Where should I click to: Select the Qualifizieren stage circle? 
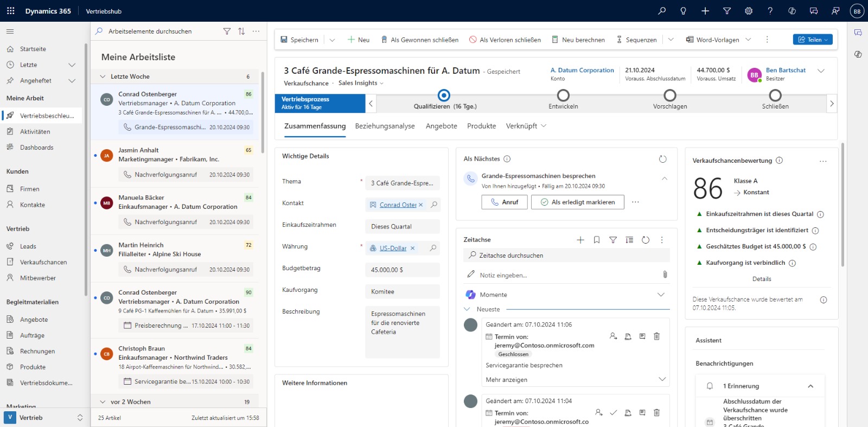444,96
